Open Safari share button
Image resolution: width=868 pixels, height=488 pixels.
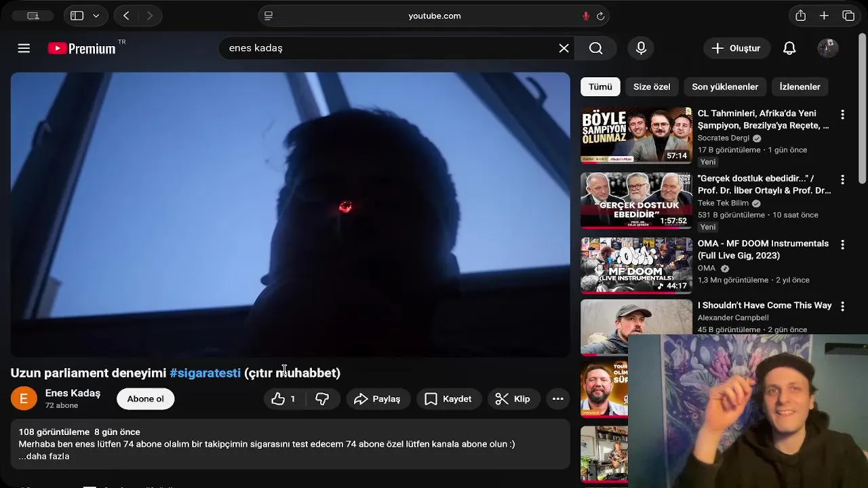coord(801,16)
